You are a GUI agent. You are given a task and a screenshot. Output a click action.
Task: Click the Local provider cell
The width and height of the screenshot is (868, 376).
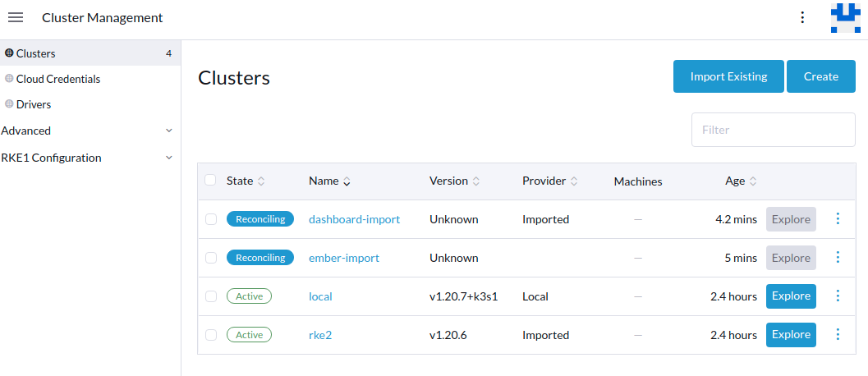pos(535,296)
